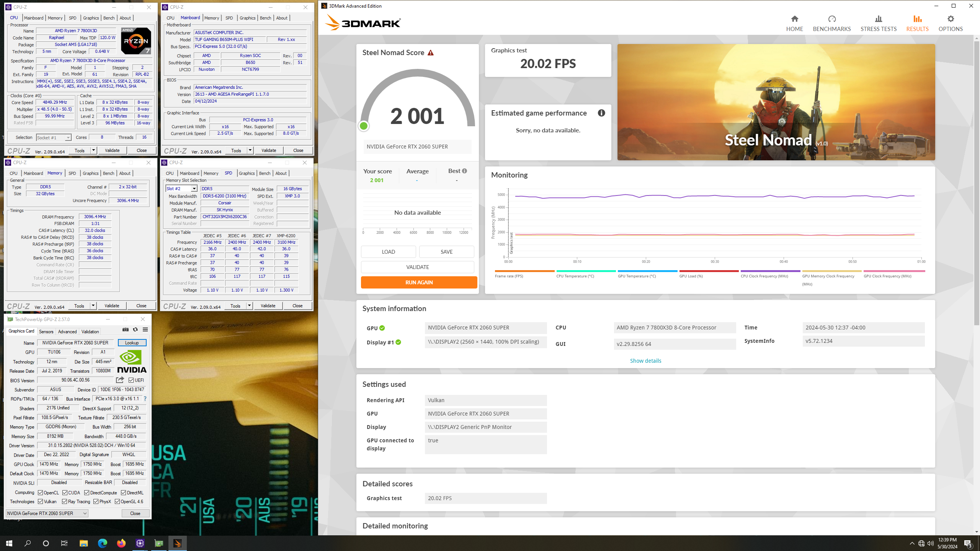
Task: Click info icon next to Best score
Action: [x=464, y=171]
